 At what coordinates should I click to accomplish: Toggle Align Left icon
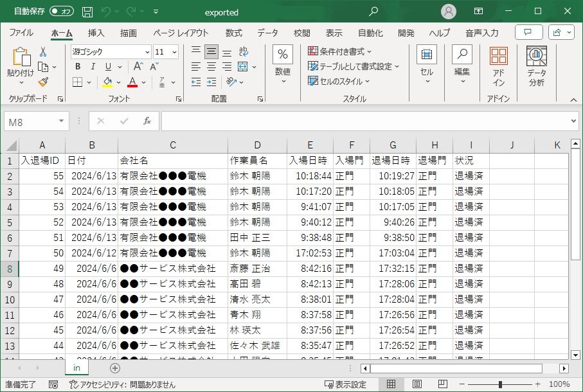click(196, 67)
